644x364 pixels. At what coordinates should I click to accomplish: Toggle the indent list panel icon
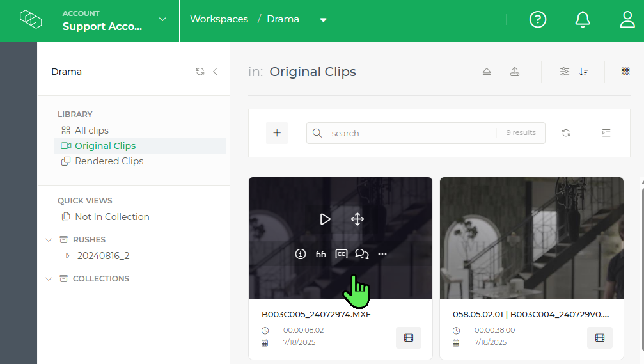point(606,133)
